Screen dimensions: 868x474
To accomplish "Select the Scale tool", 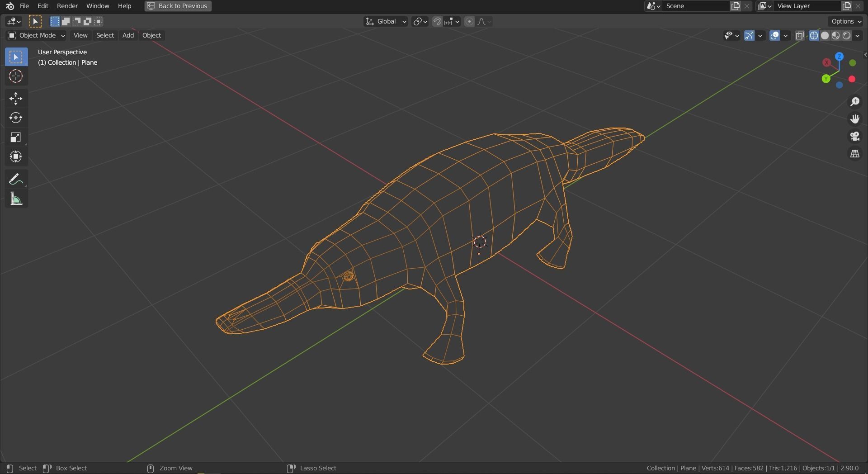I will pyautogui.click(x=16, y=137).
